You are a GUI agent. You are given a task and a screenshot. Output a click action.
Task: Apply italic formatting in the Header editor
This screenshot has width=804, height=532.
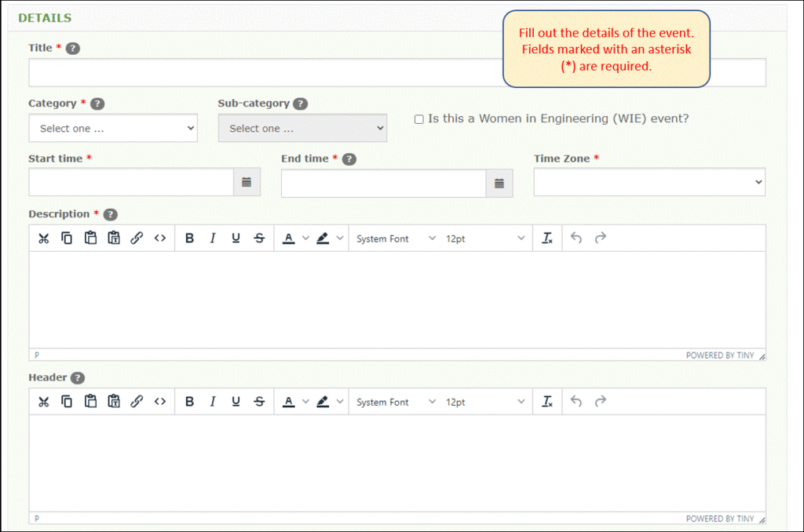pyautogui.click(x=213, y=401)
